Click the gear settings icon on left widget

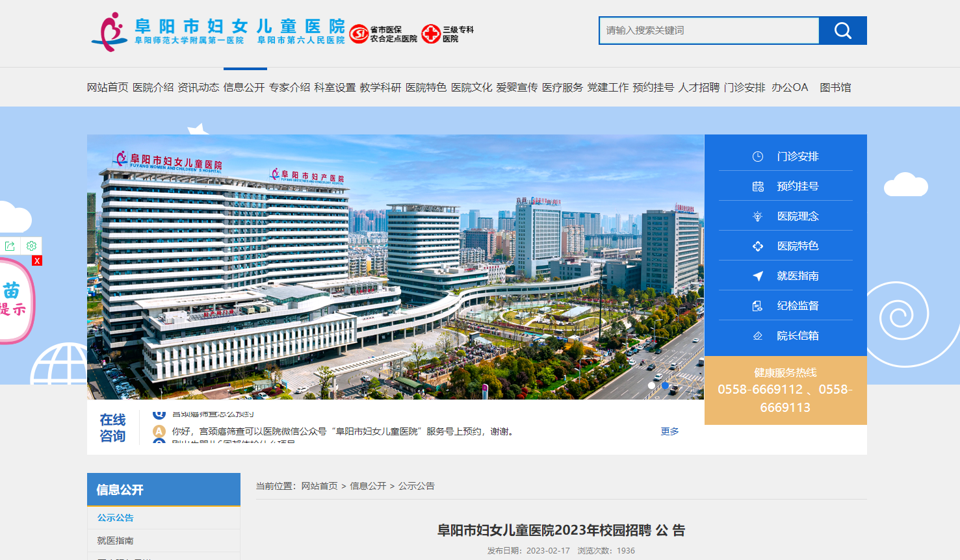(31, 246)
